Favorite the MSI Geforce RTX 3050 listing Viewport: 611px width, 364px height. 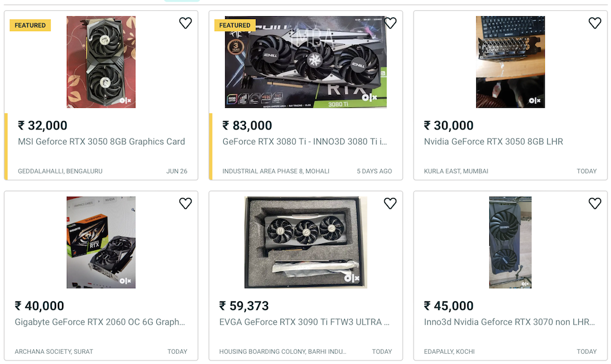(186, 23)
